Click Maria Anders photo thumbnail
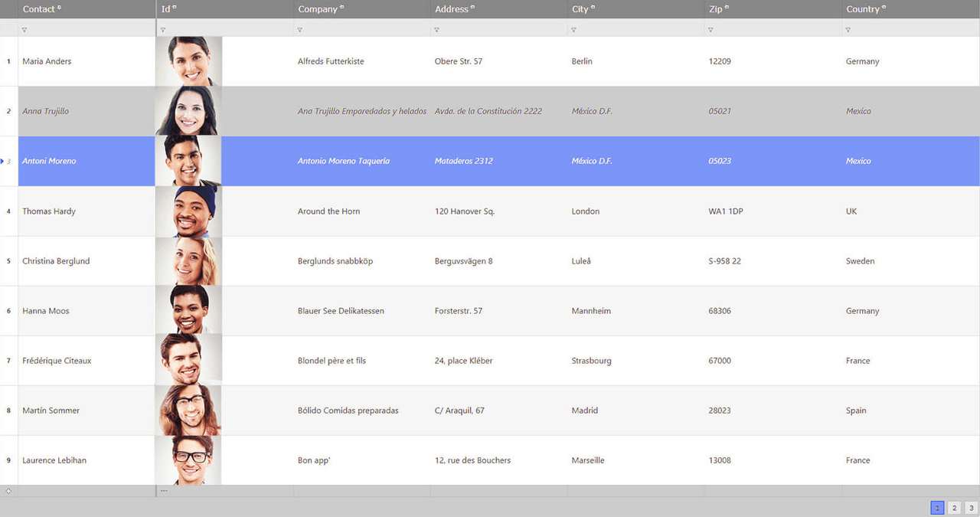 tap(188, 61)
